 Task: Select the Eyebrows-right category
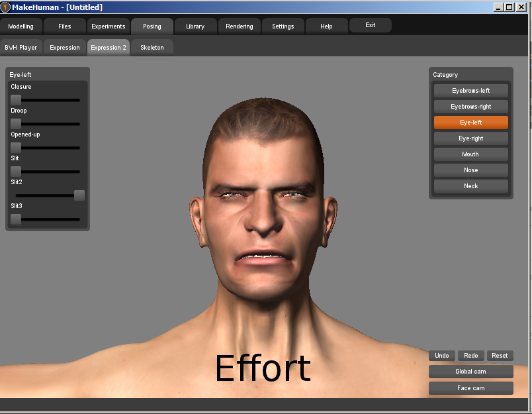click(470, 107)
